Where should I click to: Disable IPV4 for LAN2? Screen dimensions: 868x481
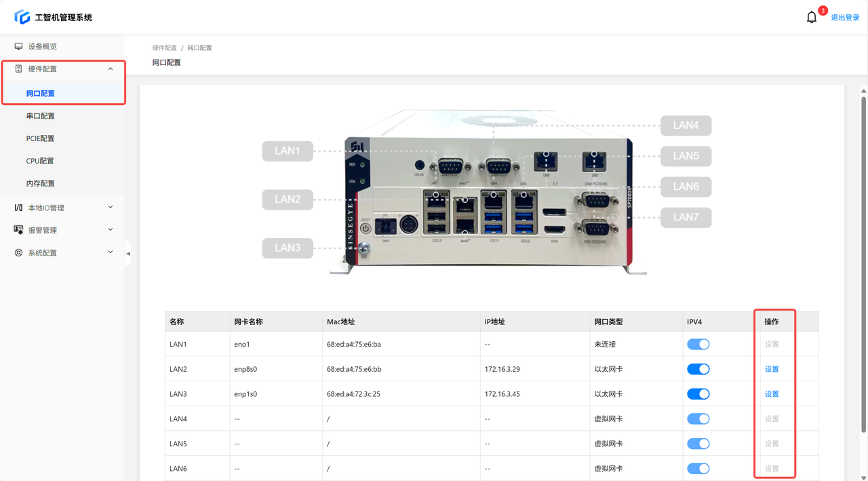698,369
